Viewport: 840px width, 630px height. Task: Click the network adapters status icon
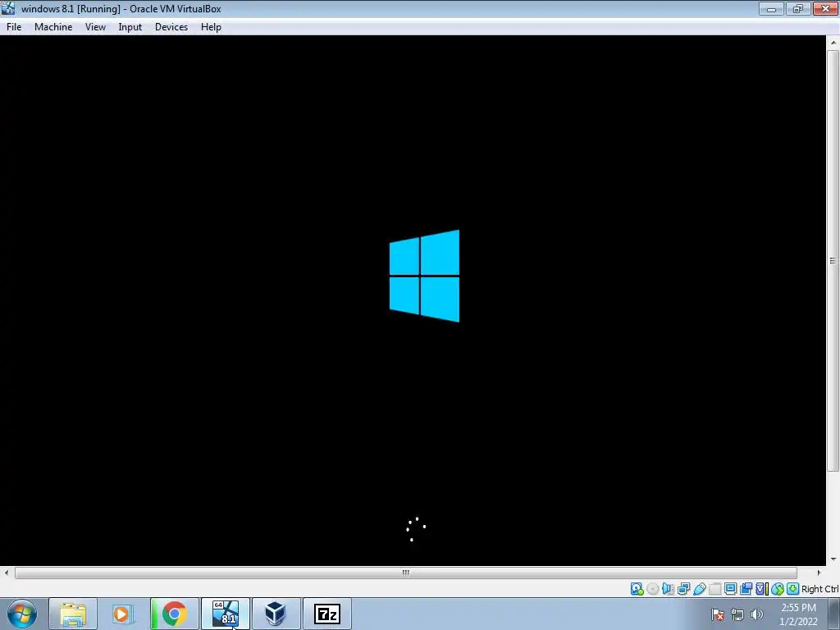(x=683, y=589)
